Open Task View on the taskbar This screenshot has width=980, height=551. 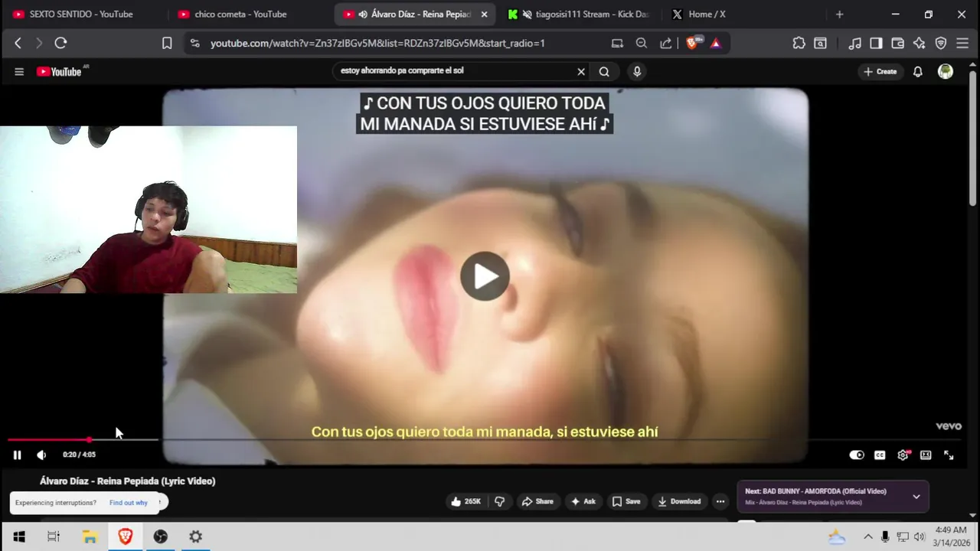pos(54,537)
